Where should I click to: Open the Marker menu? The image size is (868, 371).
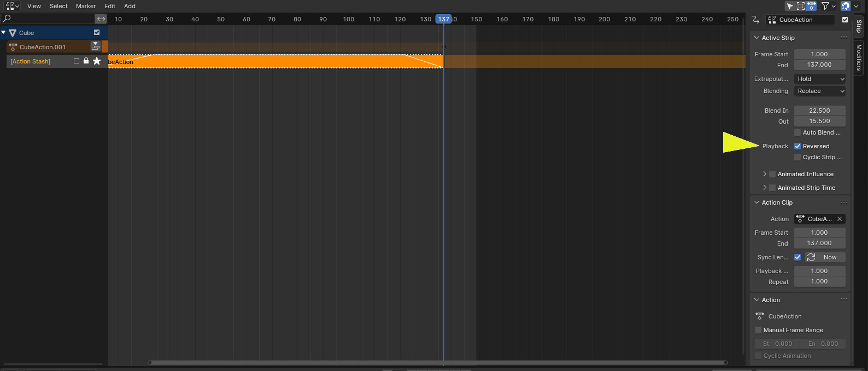86,6
